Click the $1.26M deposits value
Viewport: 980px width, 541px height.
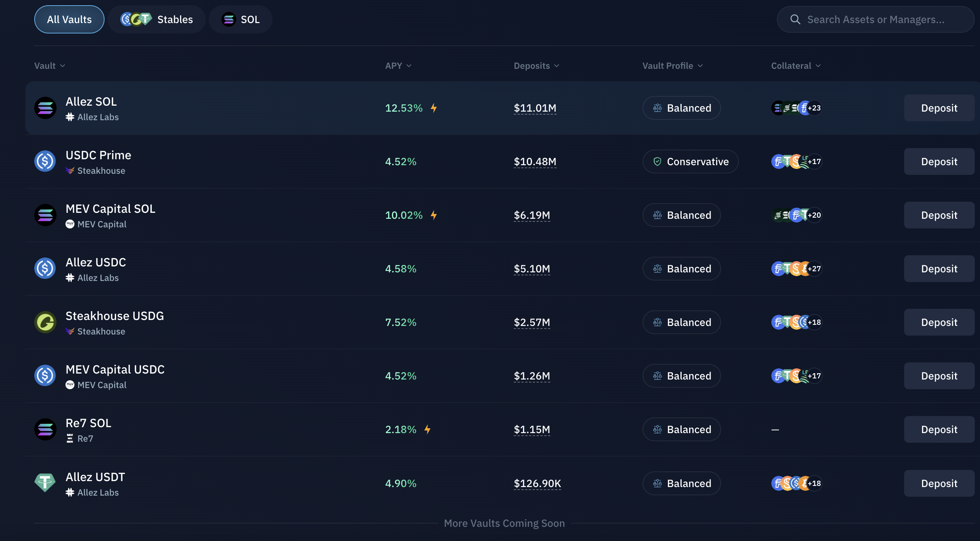[x=532, y=376]
